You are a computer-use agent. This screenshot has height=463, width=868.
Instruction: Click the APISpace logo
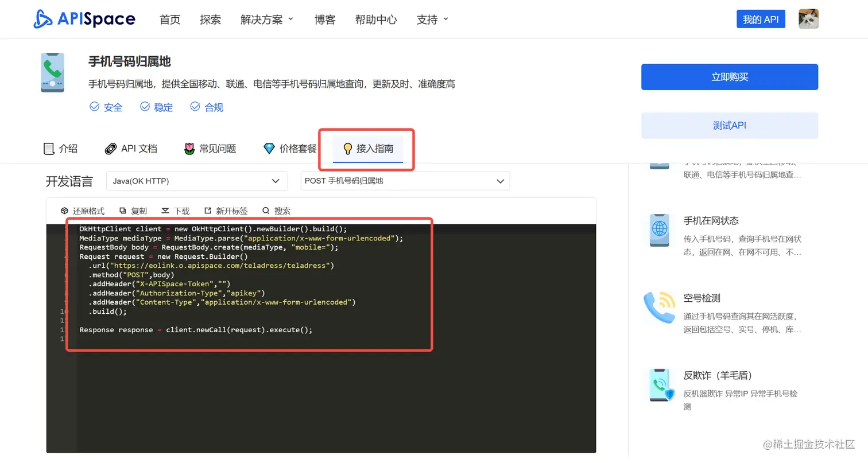click(84, 19)
